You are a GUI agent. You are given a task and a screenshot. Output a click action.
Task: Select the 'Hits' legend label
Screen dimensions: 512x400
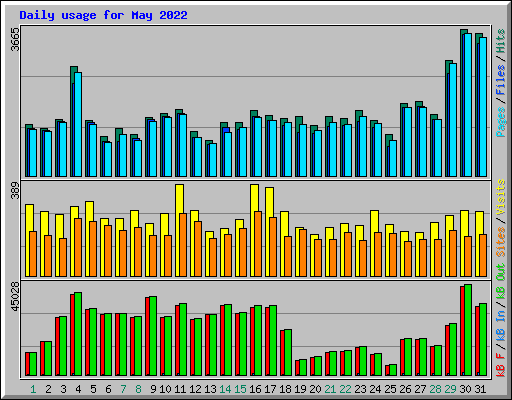(x=501, y=41)
